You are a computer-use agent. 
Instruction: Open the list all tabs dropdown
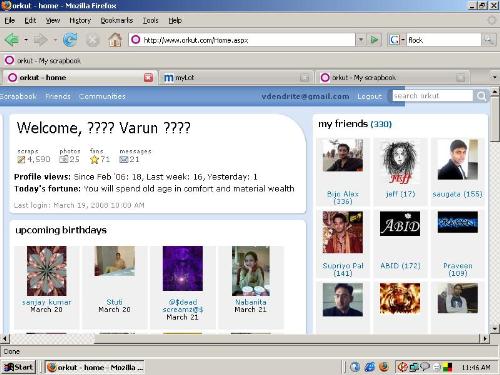click(495, 77)
